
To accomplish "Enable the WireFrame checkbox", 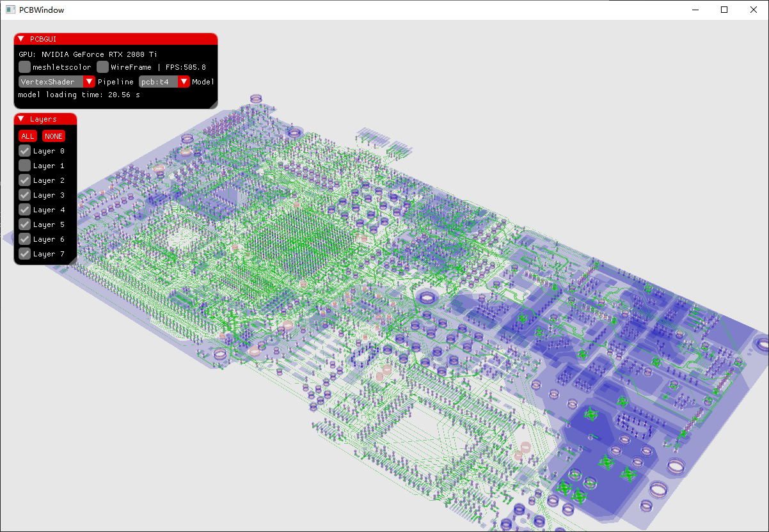I will 102,66.
